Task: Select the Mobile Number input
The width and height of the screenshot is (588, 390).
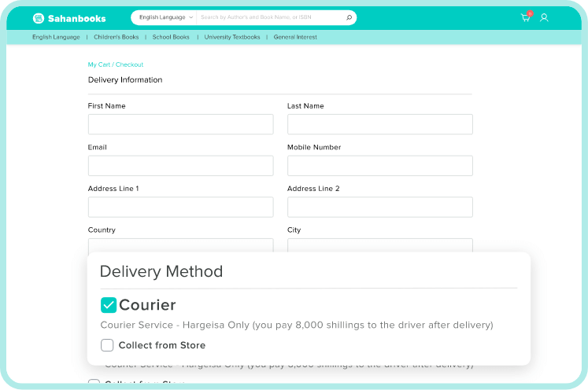Action: coord(379,166)
